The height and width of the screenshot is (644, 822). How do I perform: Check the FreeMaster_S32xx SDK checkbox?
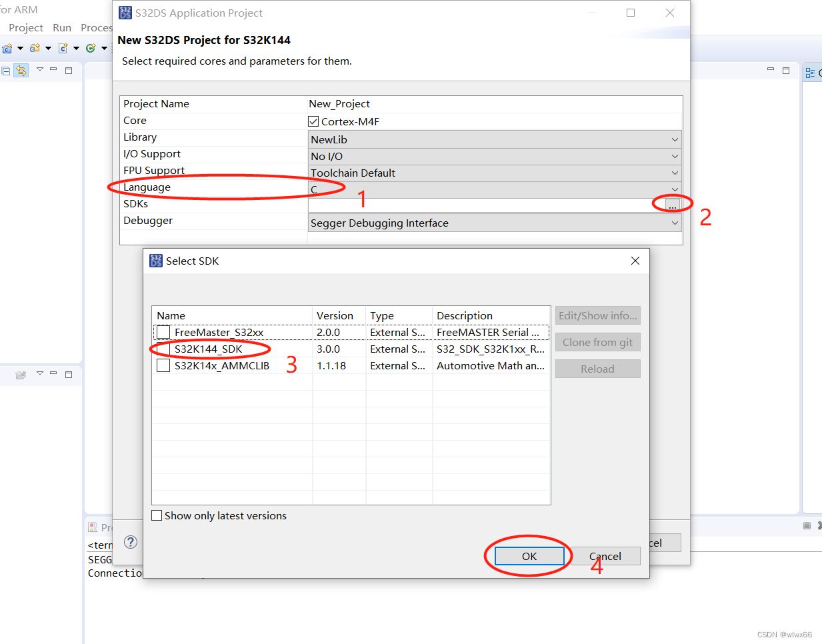click(163, 332)
